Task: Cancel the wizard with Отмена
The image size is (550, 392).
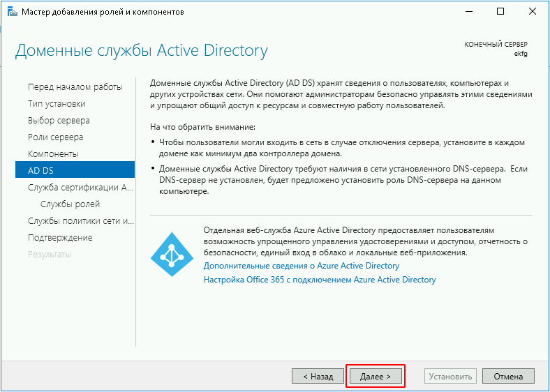Action: [508, 376]
